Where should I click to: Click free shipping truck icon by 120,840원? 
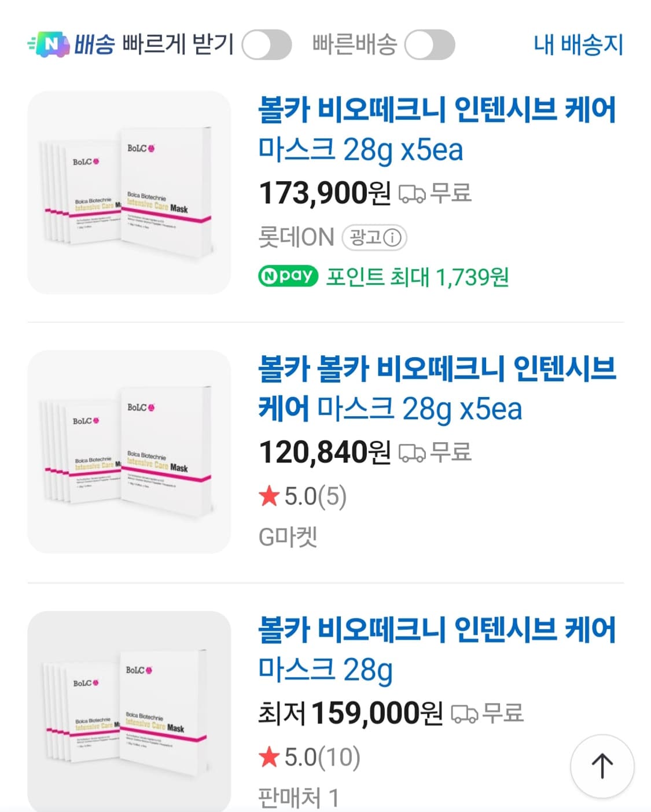(x=412, y=453)
